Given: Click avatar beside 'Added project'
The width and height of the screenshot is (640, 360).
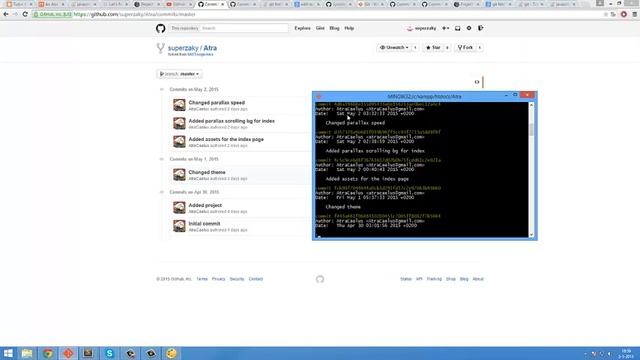Looking at the screenshot, I should (179, 208).
